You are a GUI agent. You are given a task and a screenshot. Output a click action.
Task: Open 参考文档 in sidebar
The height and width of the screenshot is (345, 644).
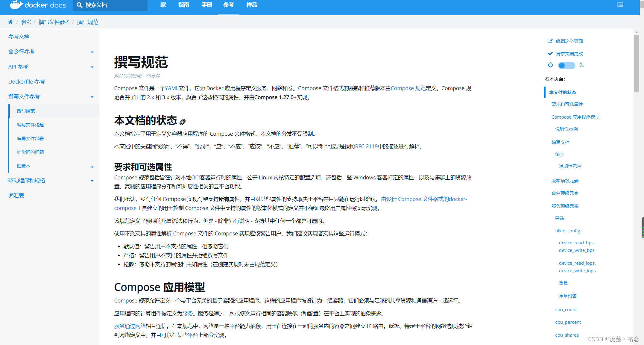(19, 37)
